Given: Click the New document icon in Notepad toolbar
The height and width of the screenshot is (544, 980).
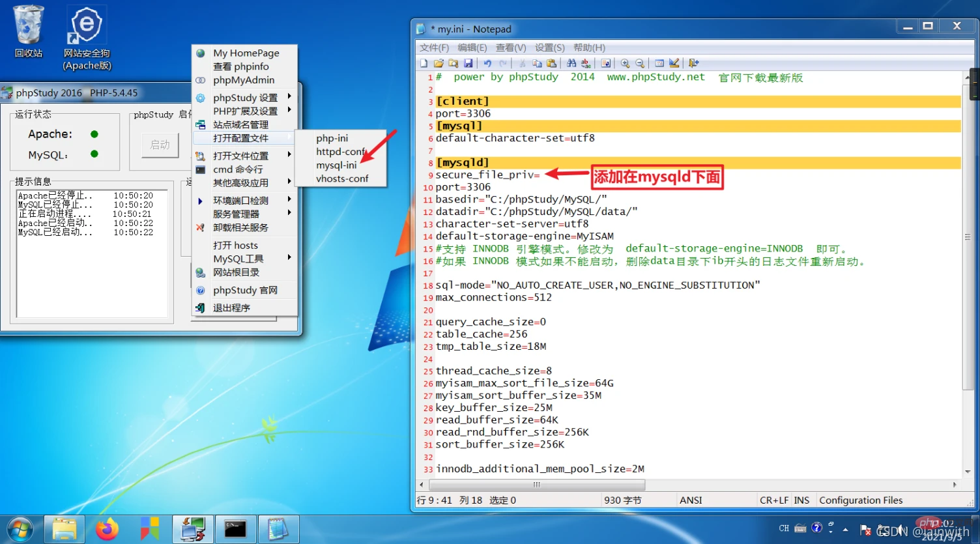Looking at the screenshot, I should pyautogui.click(x=424, y=63).
